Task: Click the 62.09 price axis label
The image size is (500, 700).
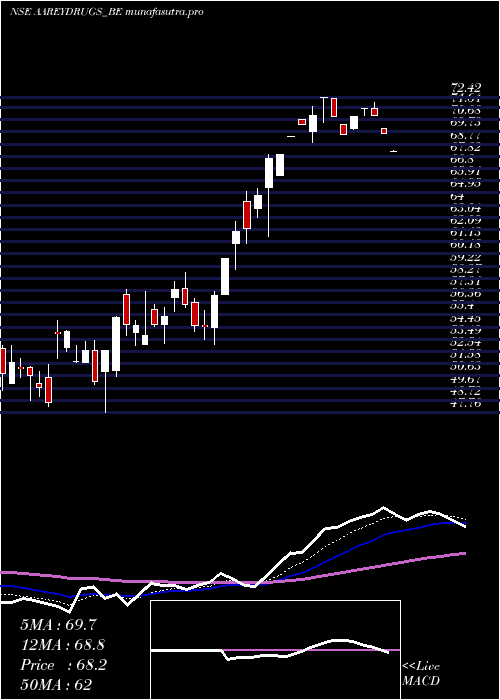Action: point(466,221)
